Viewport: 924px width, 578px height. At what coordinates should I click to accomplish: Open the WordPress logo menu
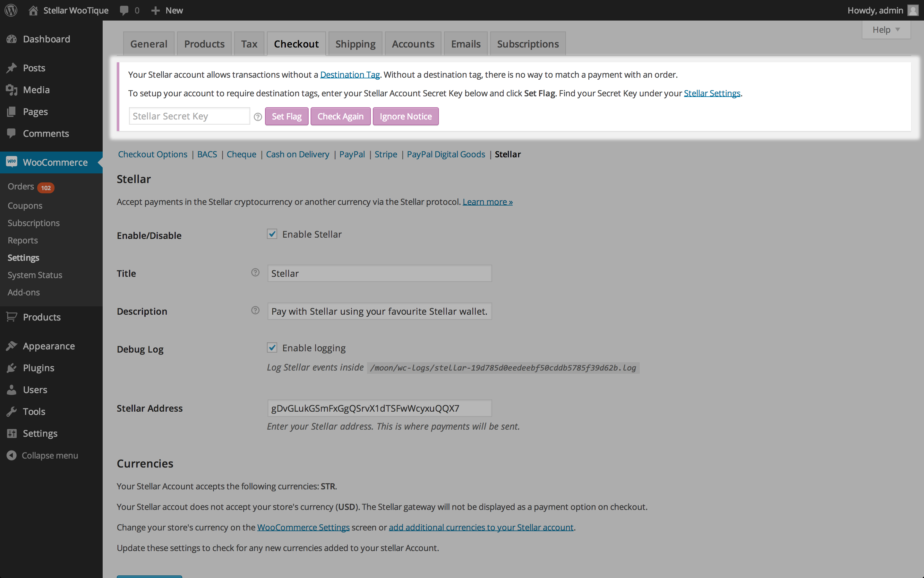coord(11,10)
